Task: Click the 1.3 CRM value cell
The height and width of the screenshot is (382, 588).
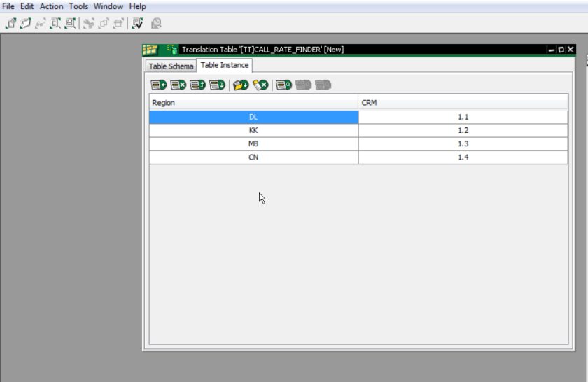Action: click(x=463, y=144)
